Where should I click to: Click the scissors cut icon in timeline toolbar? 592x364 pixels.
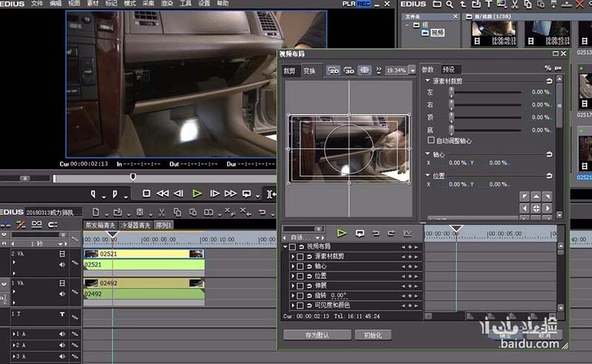(164, 212)
